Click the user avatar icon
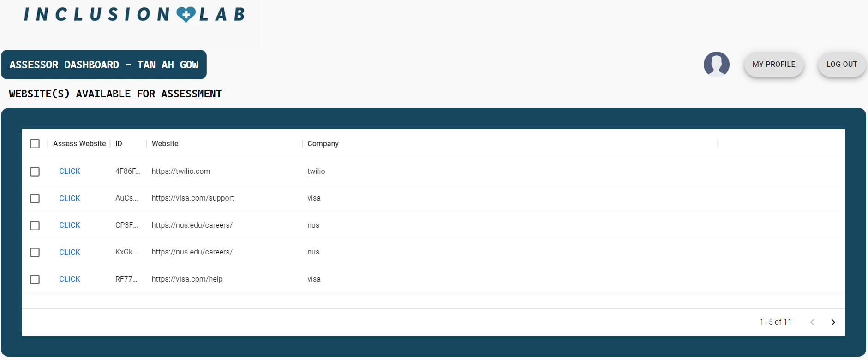868x360 pixels. point(716,64)
